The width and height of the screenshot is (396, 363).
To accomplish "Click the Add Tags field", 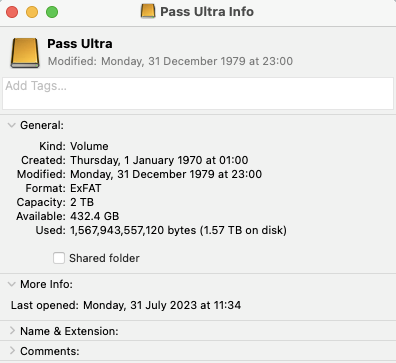I will (x=198, y=93).
